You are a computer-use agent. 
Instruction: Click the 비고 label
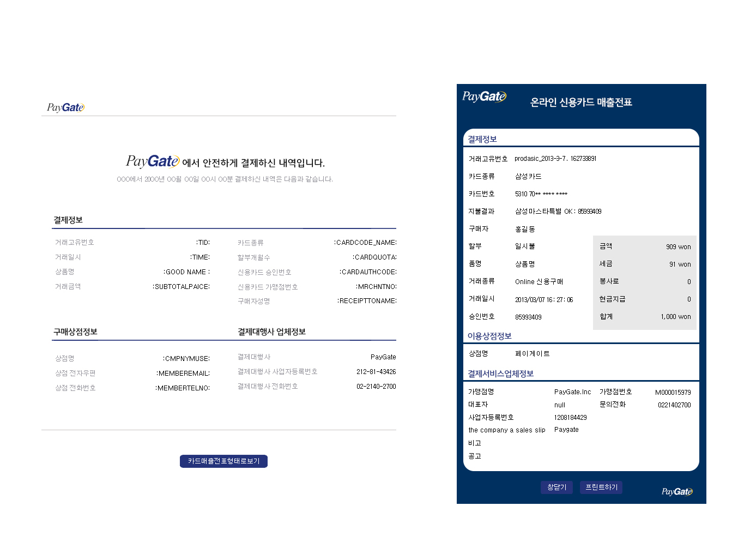pyautogui.click(x=475, y=443)
